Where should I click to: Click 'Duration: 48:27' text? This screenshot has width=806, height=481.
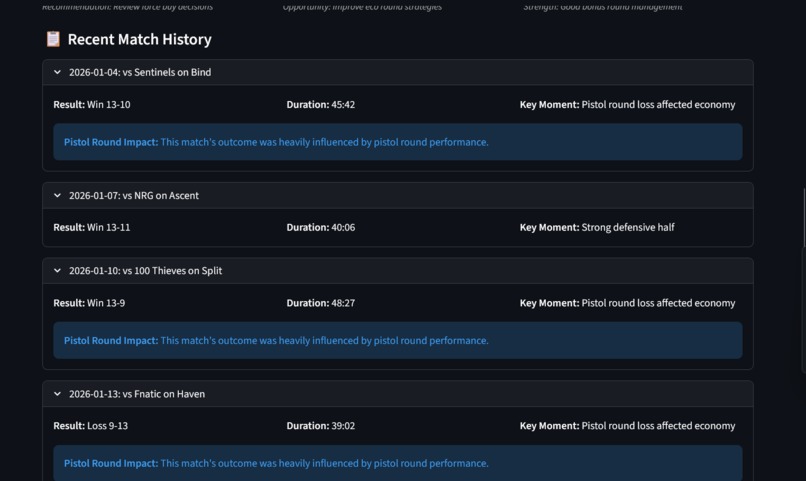[x=321, y=303]
